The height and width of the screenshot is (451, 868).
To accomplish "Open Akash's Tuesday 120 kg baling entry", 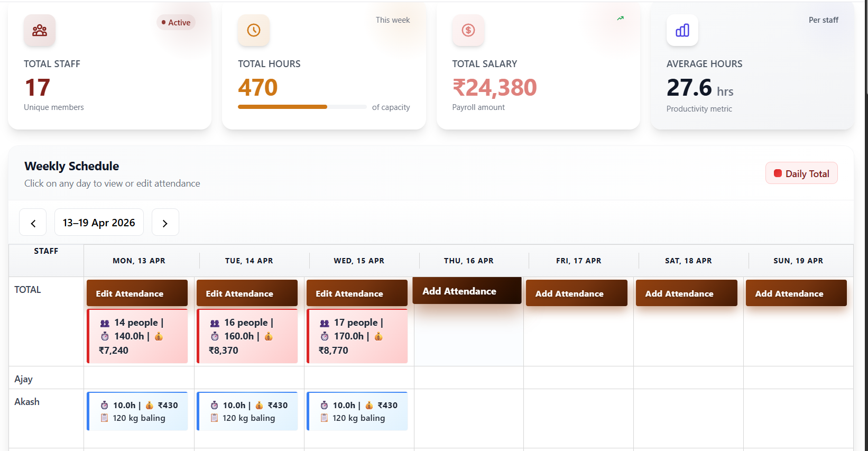I will click(247, 411).
